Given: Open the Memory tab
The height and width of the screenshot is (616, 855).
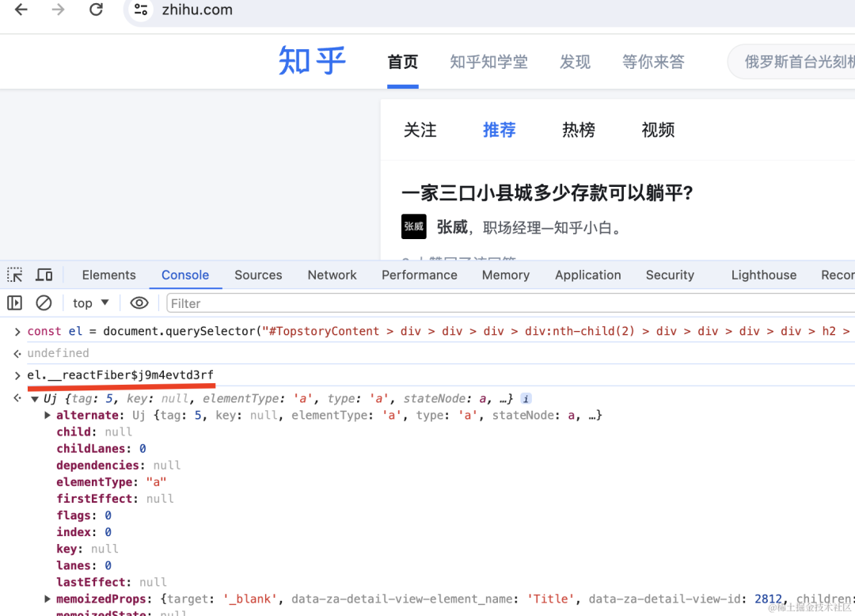Looking at the screenshot, I should click(x=505, y=275).
